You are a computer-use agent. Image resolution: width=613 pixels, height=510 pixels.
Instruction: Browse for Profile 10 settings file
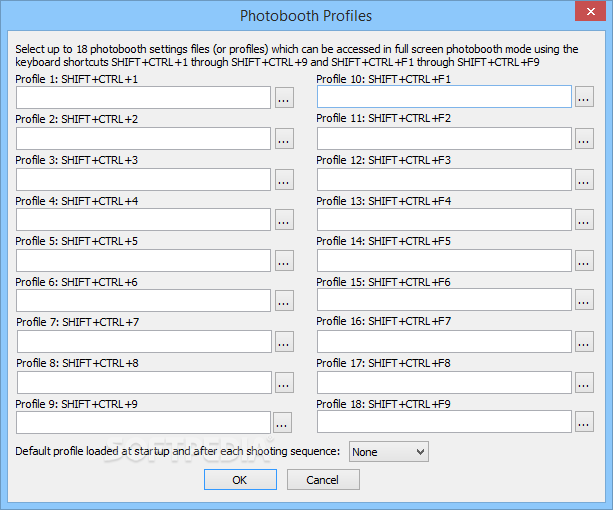584,97
